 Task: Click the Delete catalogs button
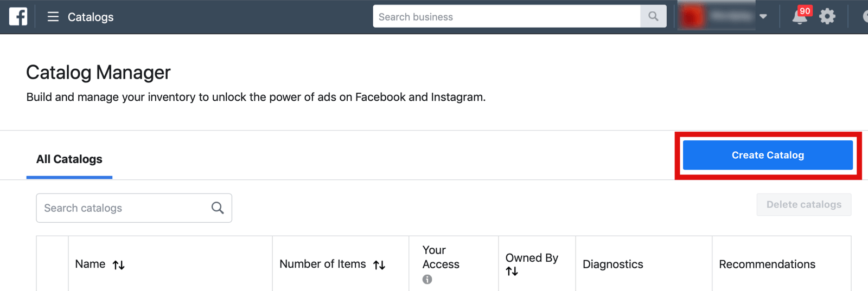pos(804,204)
